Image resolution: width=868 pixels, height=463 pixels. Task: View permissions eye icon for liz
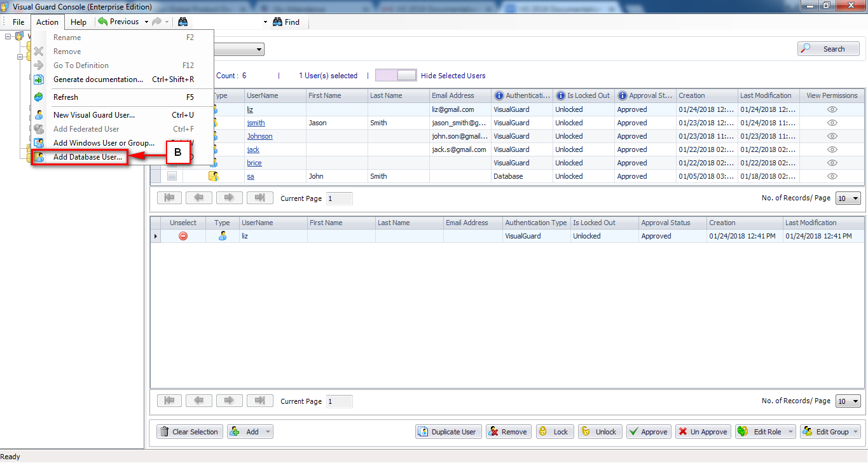pyautogui.click(x=832, y=109)
